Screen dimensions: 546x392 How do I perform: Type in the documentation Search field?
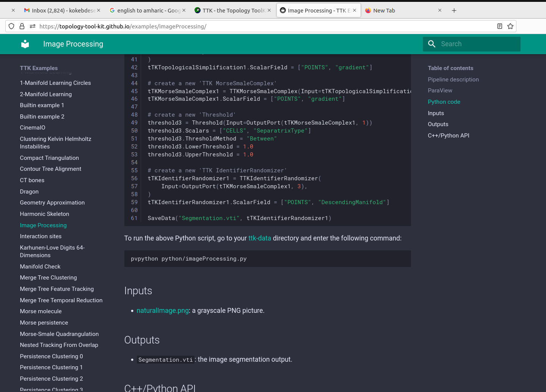[478, 44]
